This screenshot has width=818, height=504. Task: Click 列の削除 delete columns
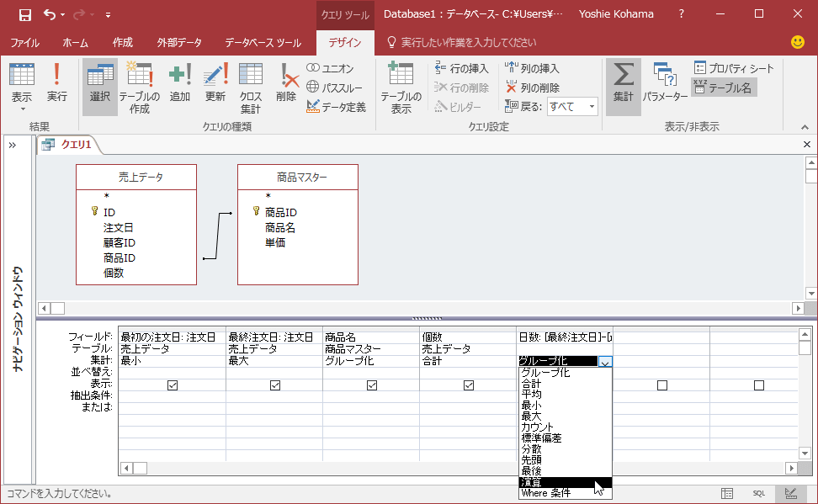click(532, 88)
